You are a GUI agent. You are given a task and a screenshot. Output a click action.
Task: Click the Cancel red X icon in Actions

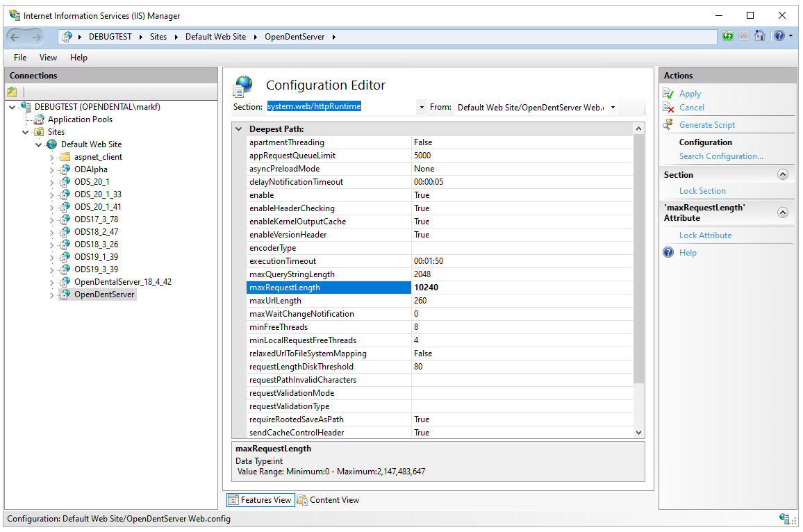pos(668,108)
